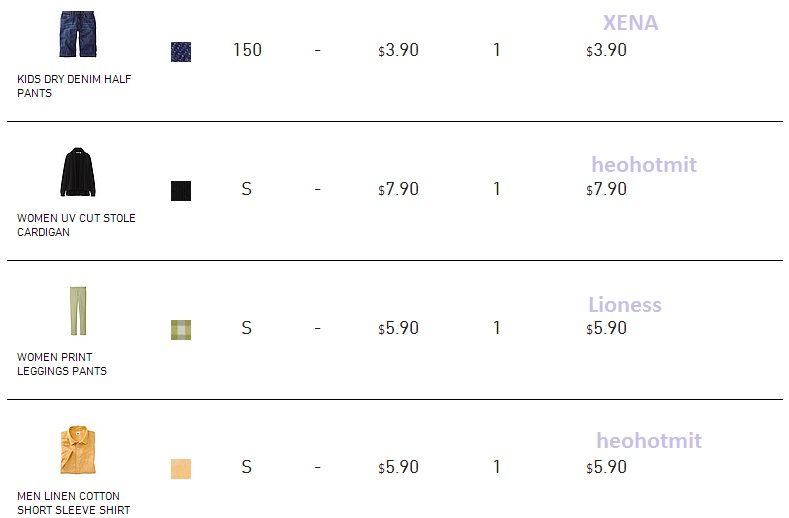Click size 150 on the denim pants row
Viewport: 789px width, 518px height.
coord(247,50)
